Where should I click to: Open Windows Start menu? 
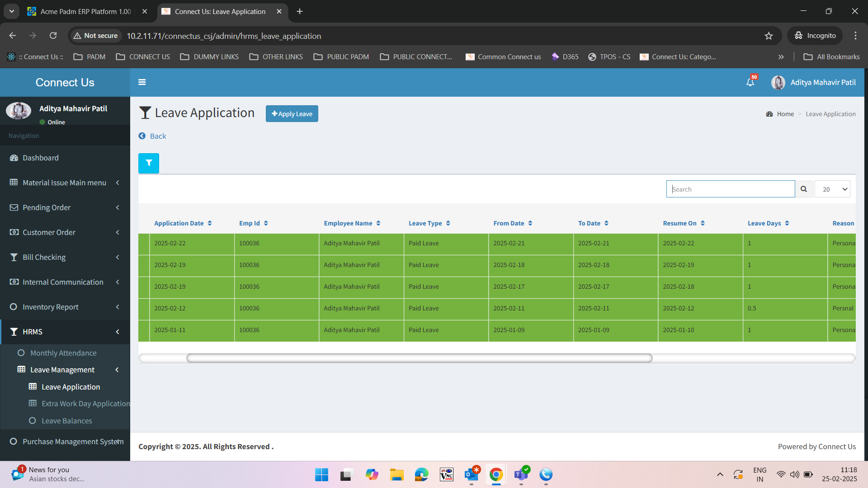click(x=321, y=474)
